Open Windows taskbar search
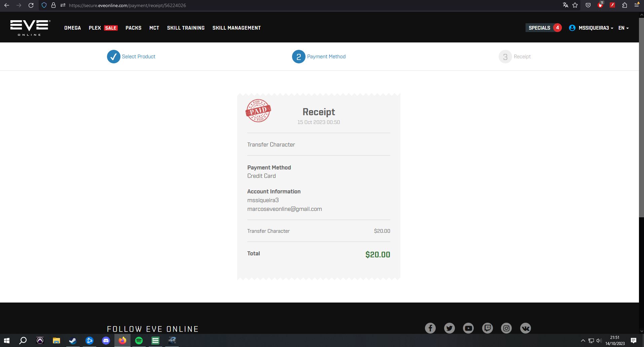This screenshot has height=347, width=644. 23,341
